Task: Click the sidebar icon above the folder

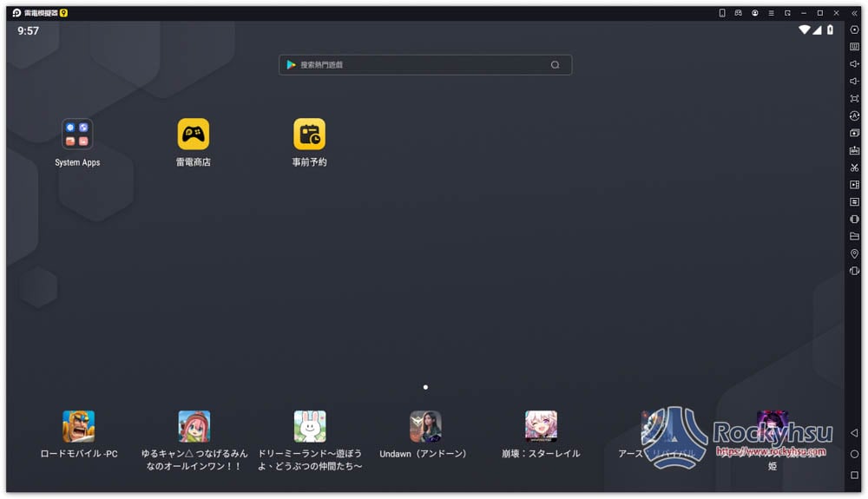Action: 854,219
